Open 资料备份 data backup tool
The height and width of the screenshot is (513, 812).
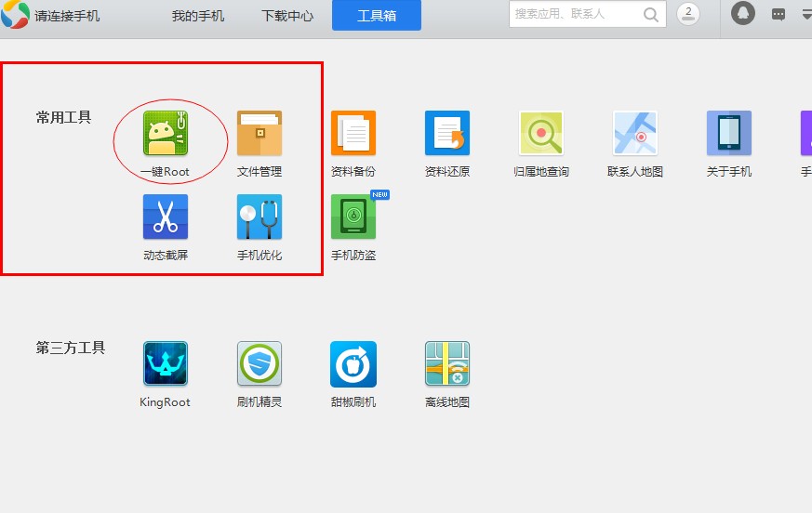point(353,134)
